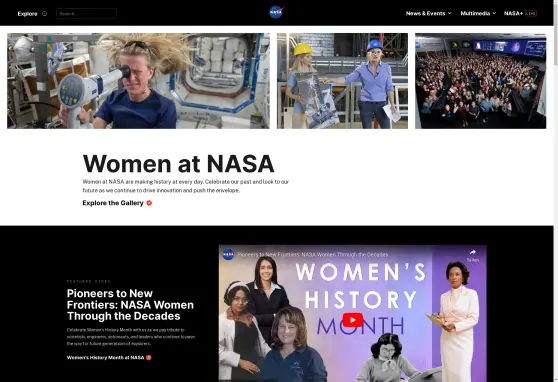Screen dimensions: 558x382
Task: Open the astronaut eye exam photo
Action: pyautogui.click(x=138, y=81)
